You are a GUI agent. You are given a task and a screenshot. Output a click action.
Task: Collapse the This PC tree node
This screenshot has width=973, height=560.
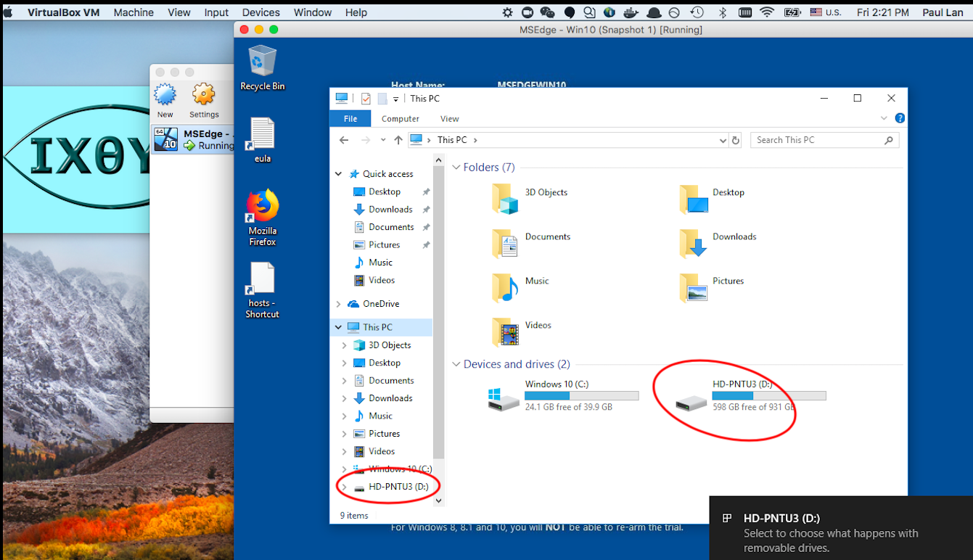tap(338, 327)
